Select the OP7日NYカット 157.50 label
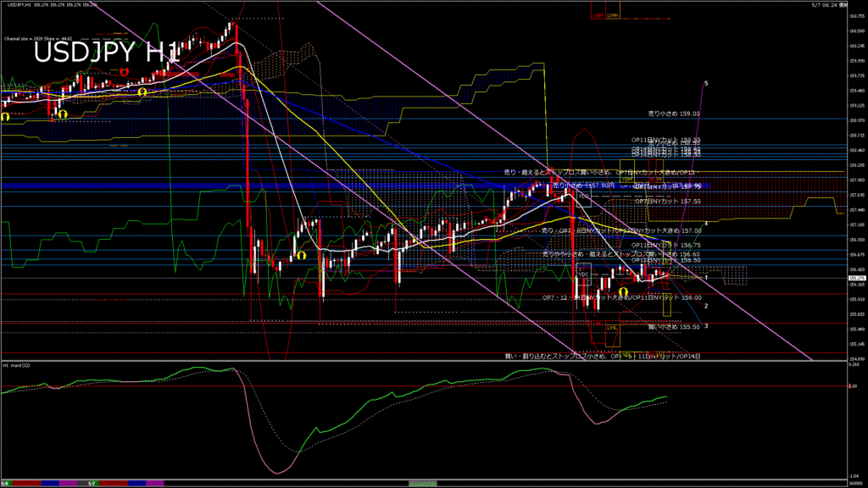This screenshot has height=488, width=868. (668, 202)
